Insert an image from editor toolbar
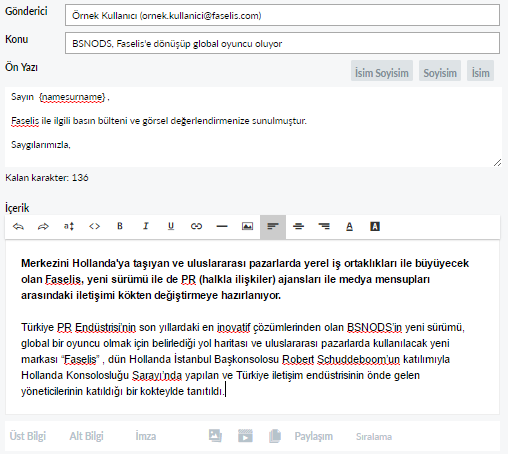Image resolution: width=508 pixels, height=454 pixels. (x=247, y=227)
